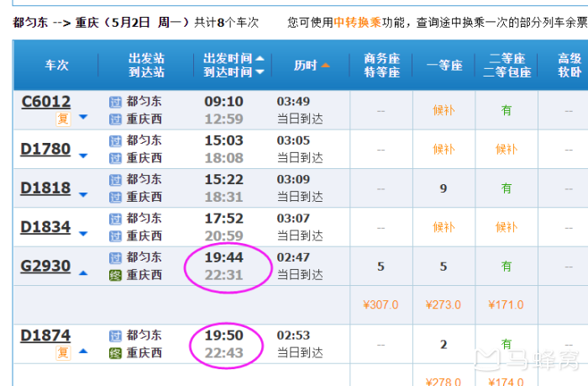Click the 终 terminal icon in the D1874 row
This screenshot has height=386, width=588.
115,353
